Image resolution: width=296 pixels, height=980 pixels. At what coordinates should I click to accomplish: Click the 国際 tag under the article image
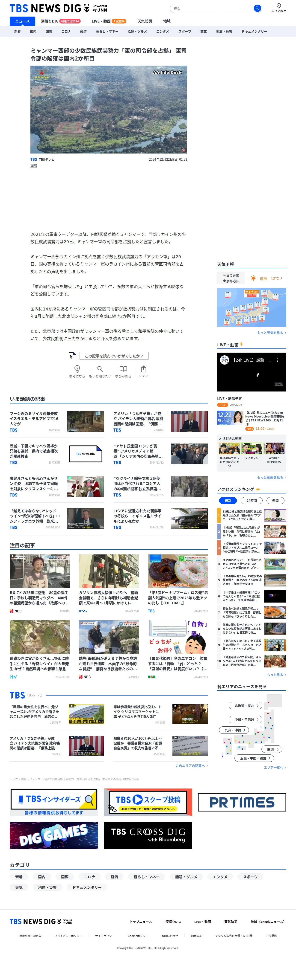[x=33, y=165]
